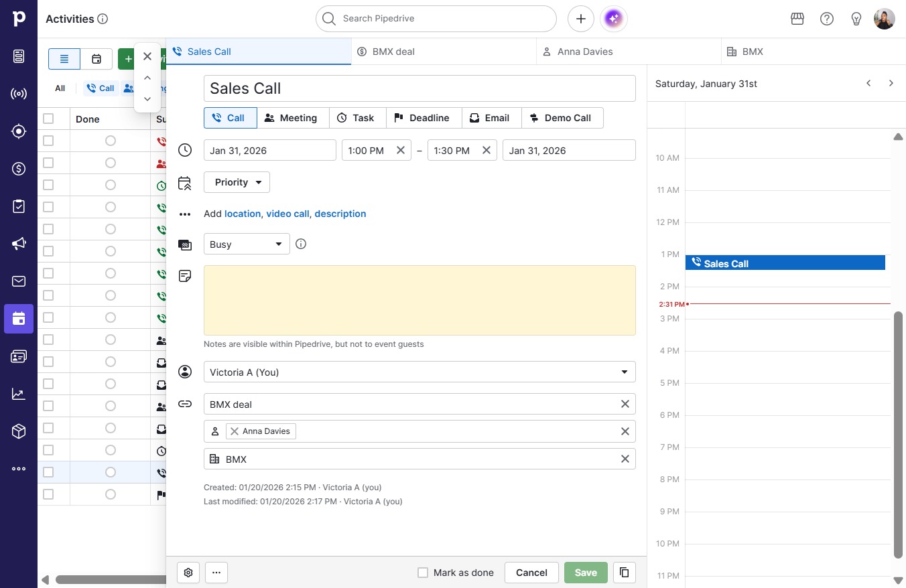Image resolution: width=906 pixels, height=588 pixels.
Task: Show the next day in the calendar
Action: click(x=891, y=83)
